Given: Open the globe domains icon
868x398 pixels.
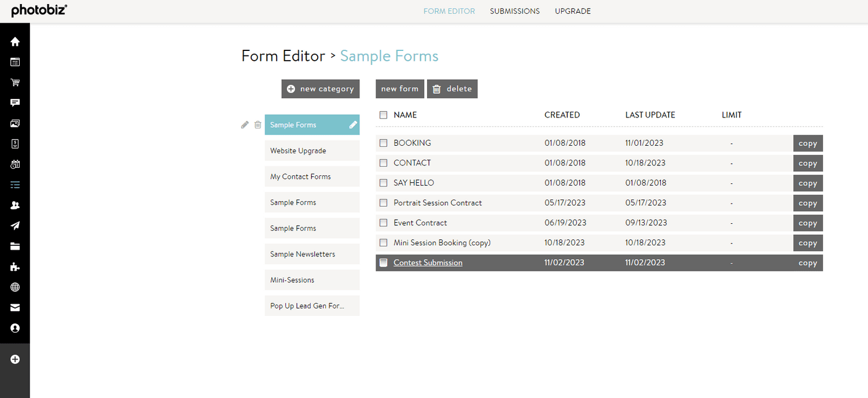Looking at the screenshot, I should [15, 287].
